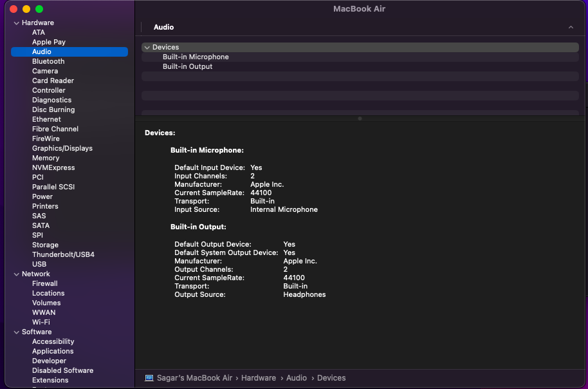Collapse the Devices disclosure triangle
Screen dimensions: 588x389
click(x=147, y=47)
